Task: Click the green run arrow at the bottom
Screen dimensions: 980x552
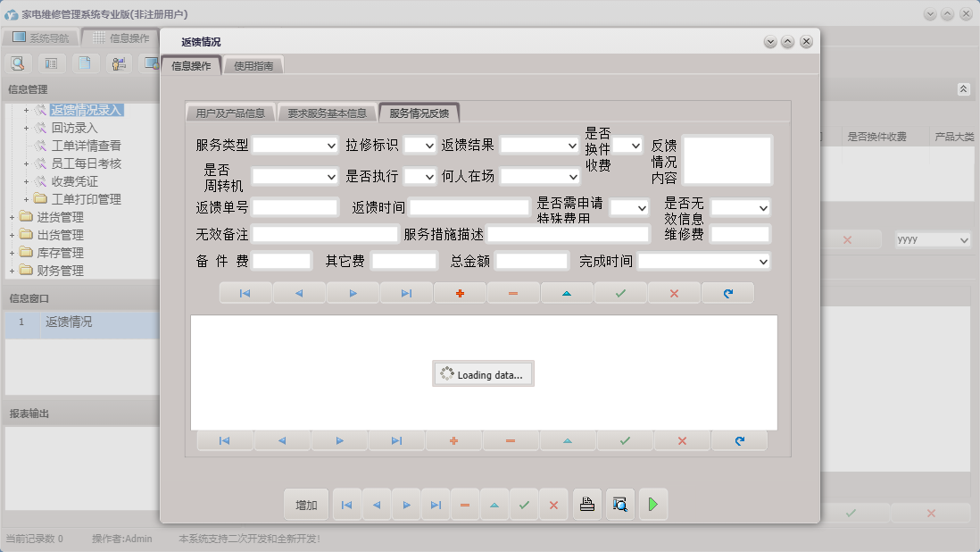Action: (652, 505)
